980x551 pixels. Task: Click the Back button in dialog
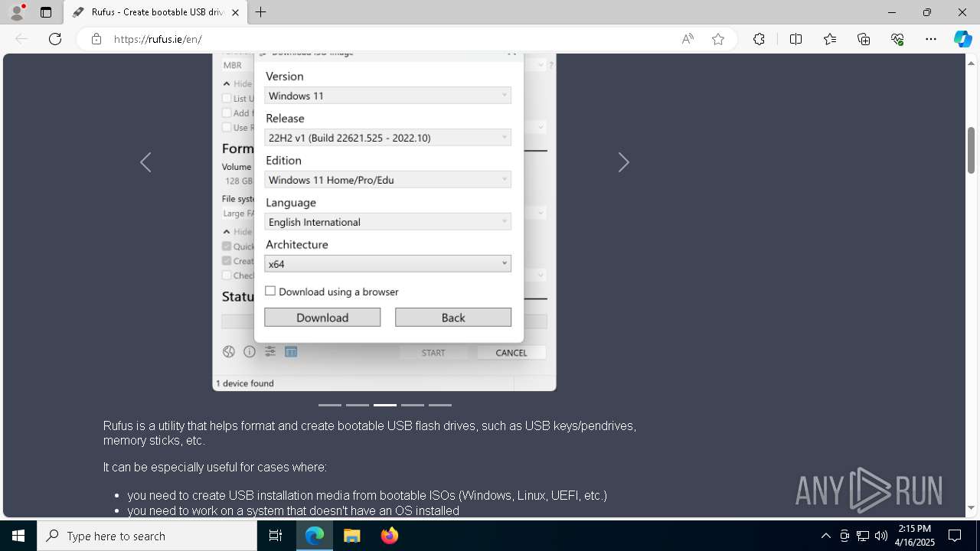pyautogui.click(x=453, y=318)
